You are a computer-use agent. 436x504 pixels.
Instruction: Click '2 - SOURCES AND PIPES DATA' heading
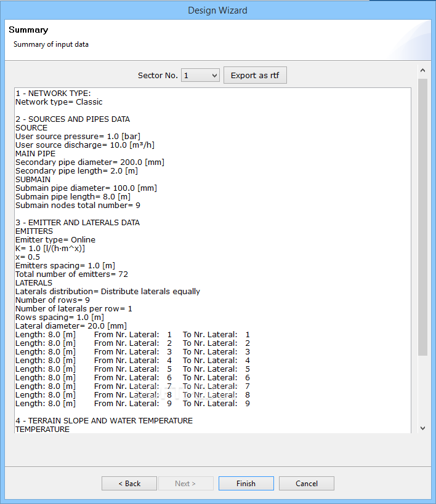[73, 119]
